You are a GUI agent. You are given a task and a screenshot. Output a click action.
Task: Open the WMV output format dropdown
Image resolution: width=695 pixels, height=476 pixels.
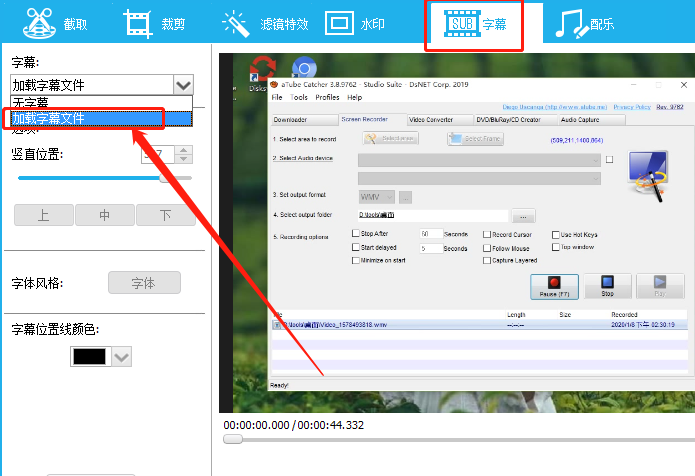pos(389,196)
